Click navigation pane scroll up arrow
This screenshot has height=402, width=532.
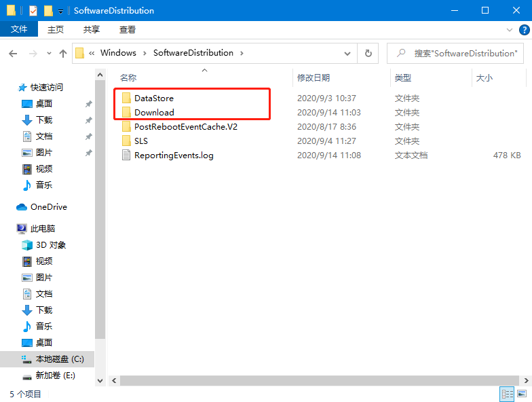pyautogui.click(x=100, y=75)
